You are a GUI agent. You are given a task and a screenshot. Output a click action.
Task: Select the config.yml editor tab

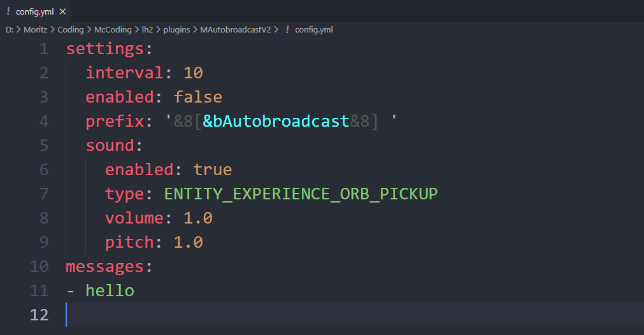click(x=36, y=11)
